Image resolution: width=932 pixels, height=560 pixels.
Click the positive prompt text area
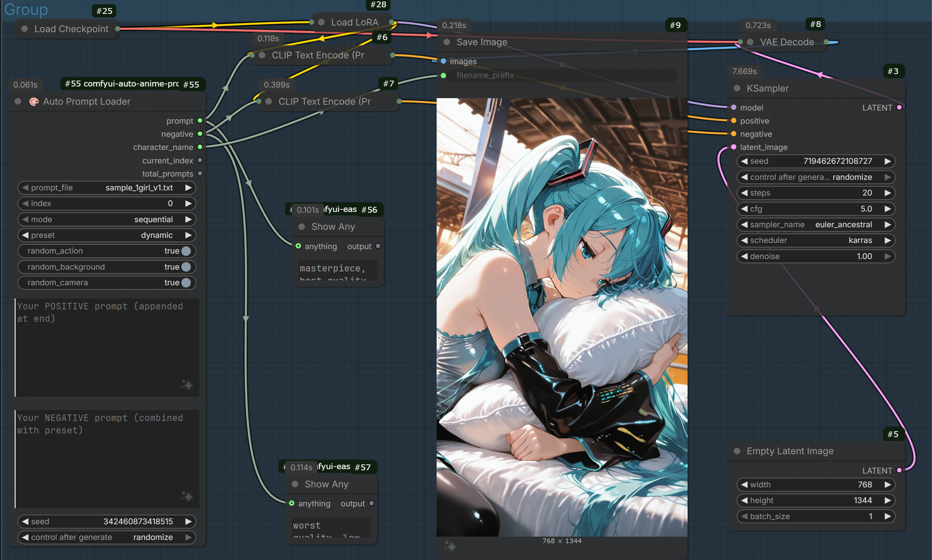107,347
